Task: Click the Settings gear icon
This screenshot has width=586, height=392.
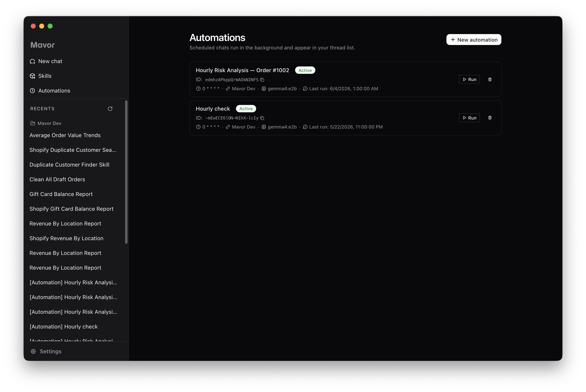Action: coord(33,351)
